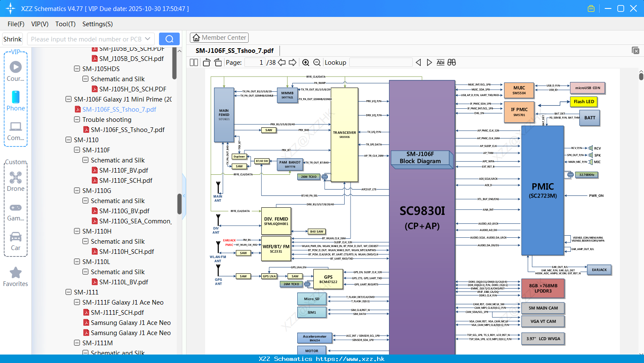Collapse the SM-J110F tree node
This screenshot has width=644, height=363.
77,150
